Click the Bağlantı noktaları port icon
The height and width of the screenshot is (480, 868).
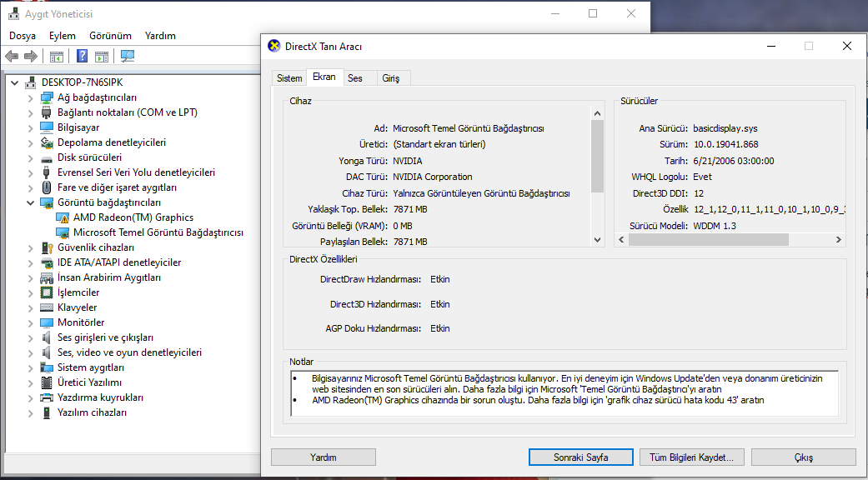(x=47, y=112)
